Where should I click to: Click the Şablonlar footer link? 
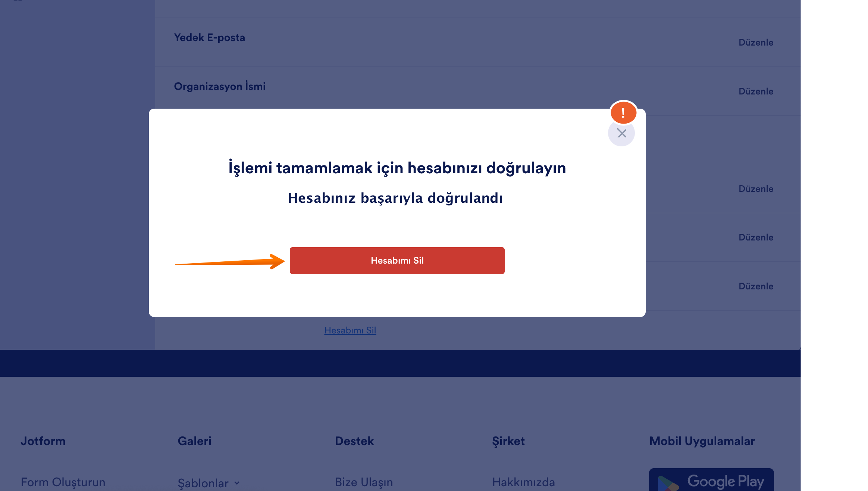203,483
